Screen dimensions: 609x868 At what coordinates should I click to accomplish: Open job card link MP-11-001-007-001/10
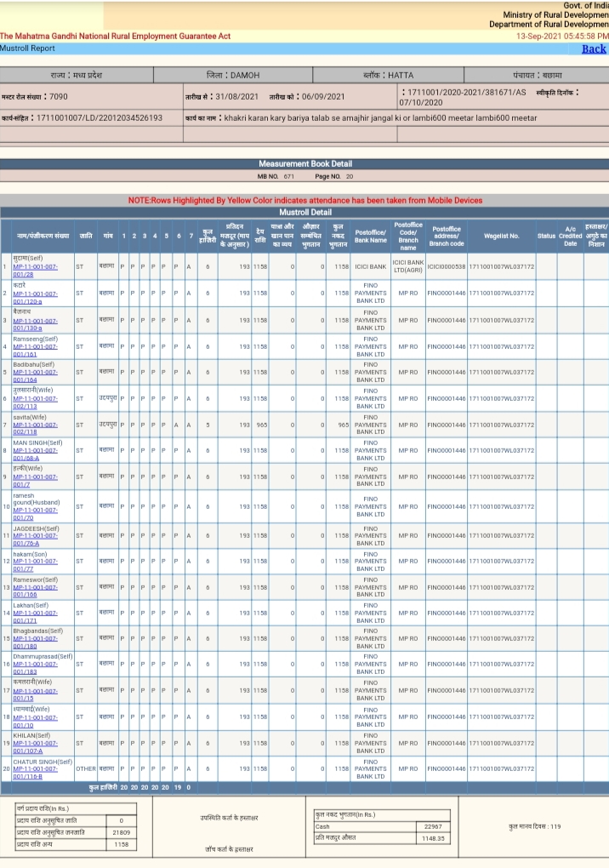tap(35, 722)
